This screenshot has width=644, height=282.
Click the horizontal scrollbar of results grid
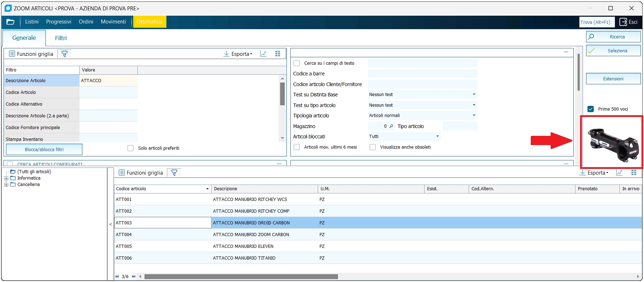tap(241, 277)
